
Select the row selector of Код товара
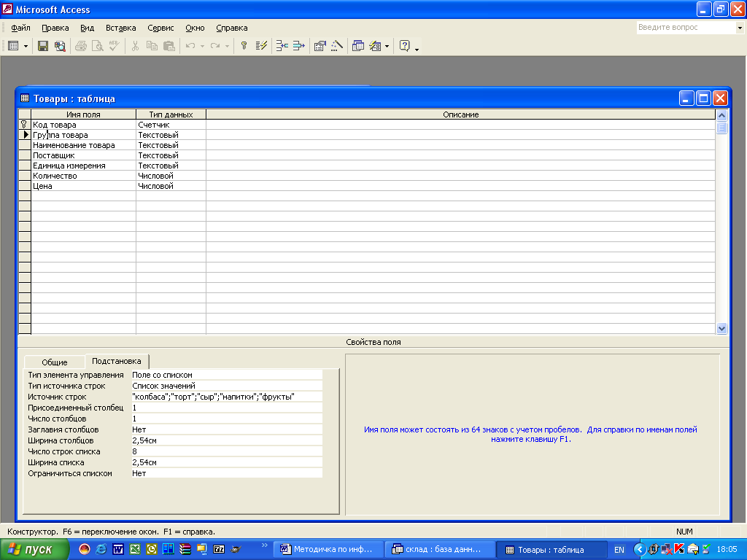coord(24,125)
